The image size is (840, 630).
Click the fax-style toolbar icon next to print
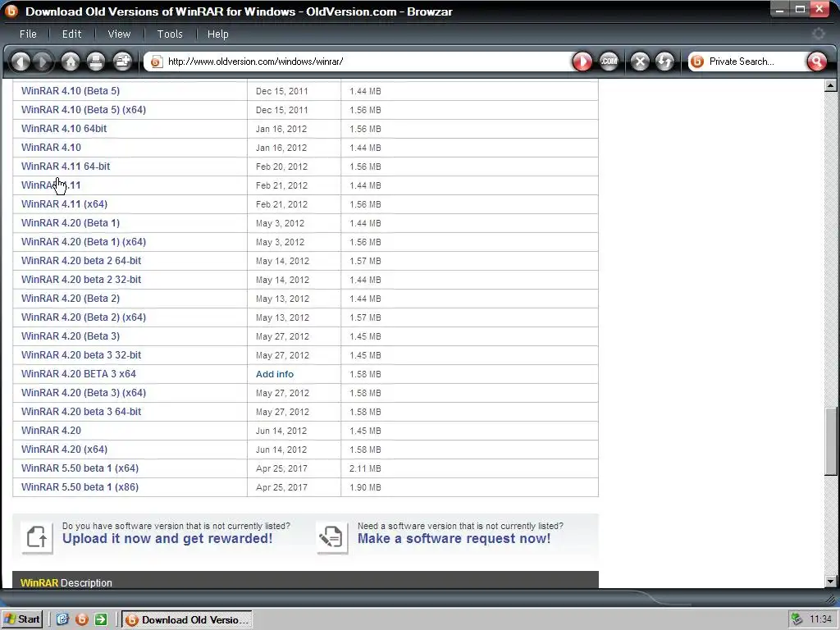pos(122,62)
